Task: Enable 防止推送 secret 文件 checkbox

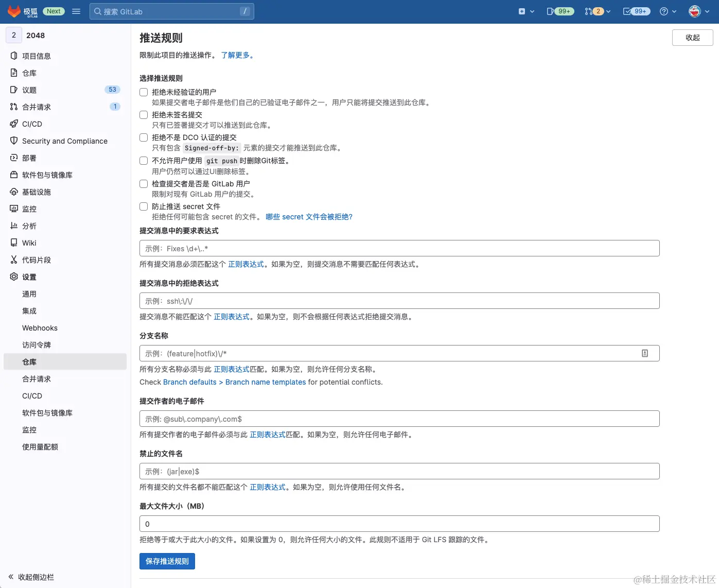Action: [x=144, y=206]
